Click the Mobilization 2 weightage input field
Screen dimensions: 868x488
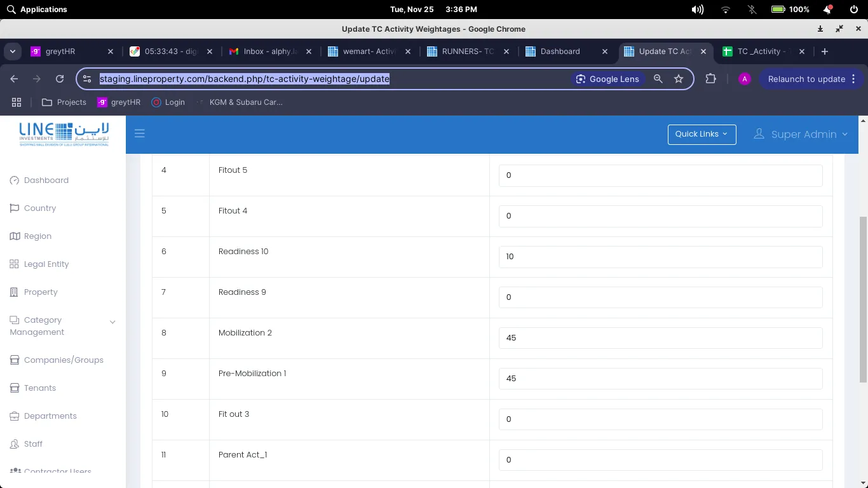(660, 338)
